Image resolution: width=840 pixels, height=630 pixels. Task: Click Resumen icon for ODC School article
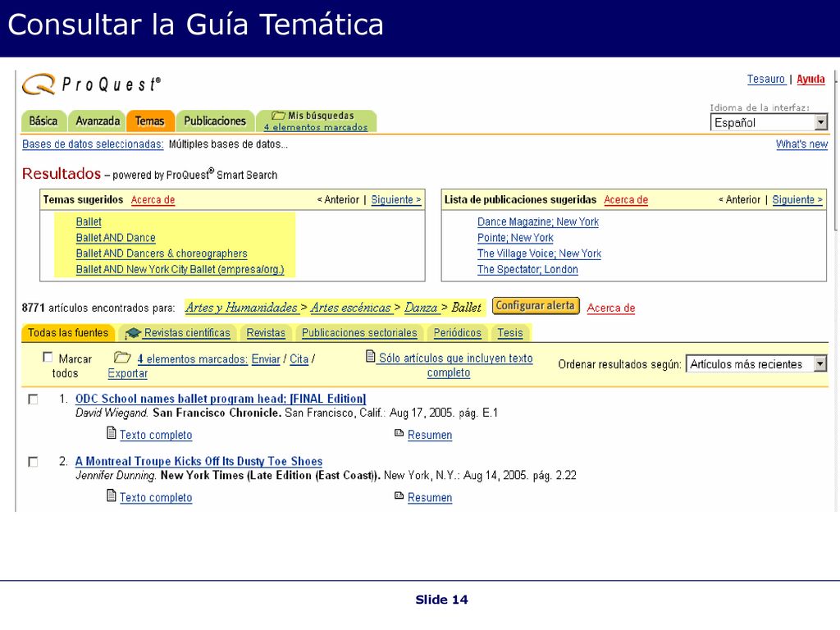coord(399,433)
